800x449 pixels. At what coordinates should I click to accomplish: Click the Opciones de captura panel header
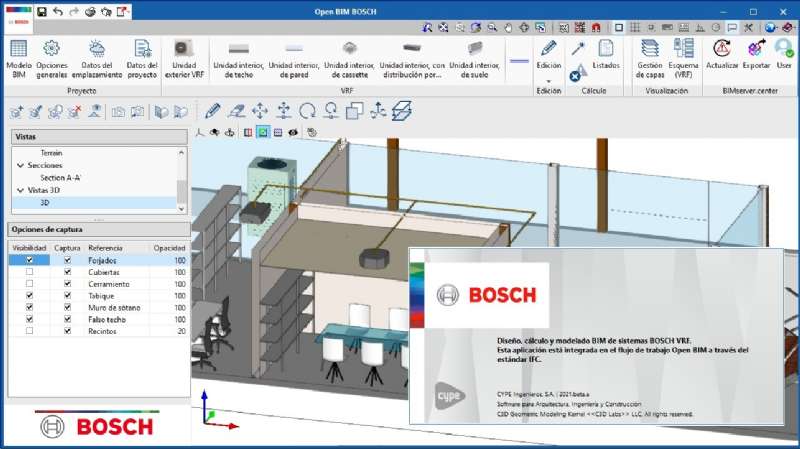[x=99, y=230]
